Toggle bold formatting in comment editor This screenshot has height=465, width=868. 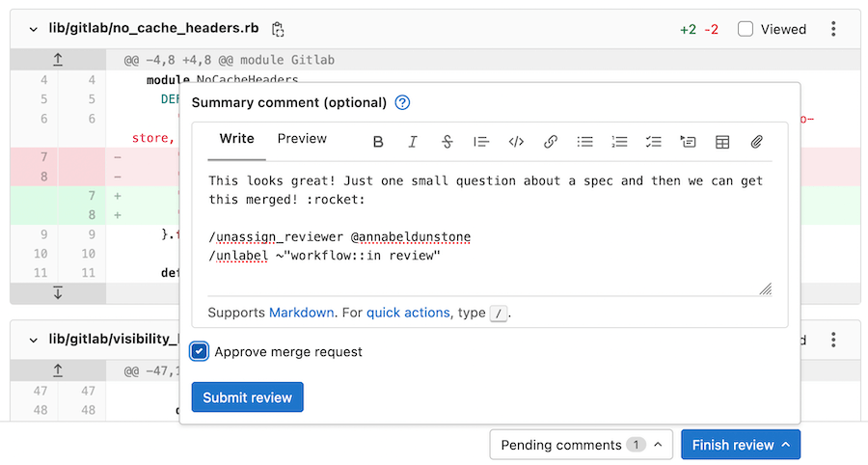378,142
